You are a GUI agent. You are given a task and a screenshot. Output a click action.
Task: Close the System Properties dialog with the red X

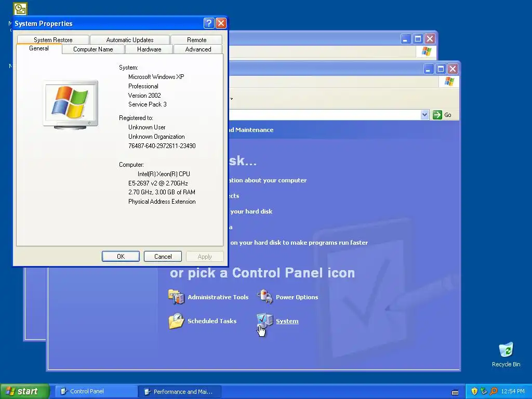[x=221, y=23]
